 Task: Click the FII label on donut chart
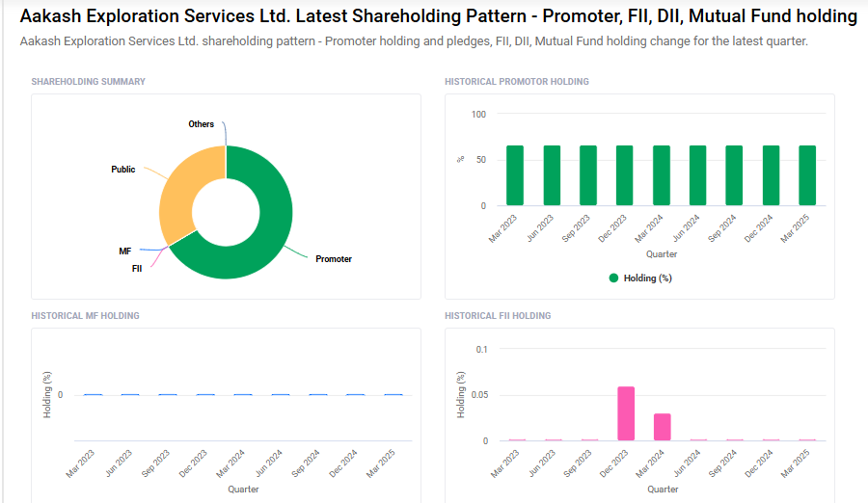[x=137, y=269]
